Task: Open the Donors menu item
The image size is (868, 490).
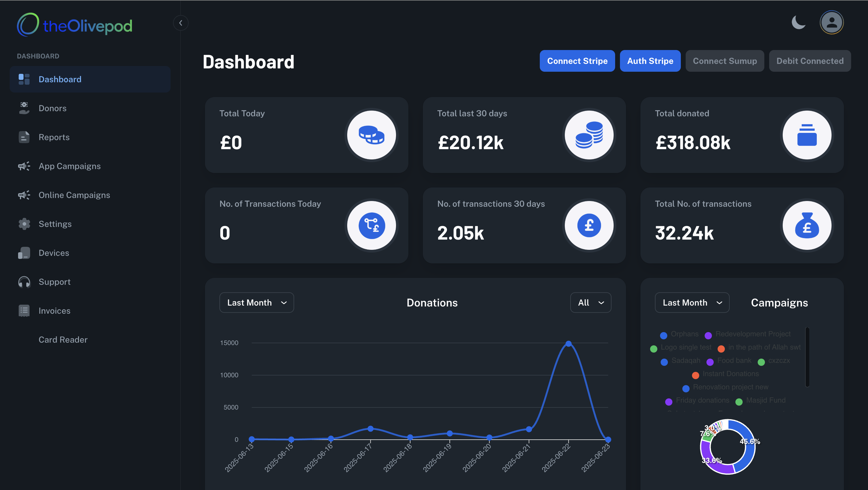Action: point(90,108)
